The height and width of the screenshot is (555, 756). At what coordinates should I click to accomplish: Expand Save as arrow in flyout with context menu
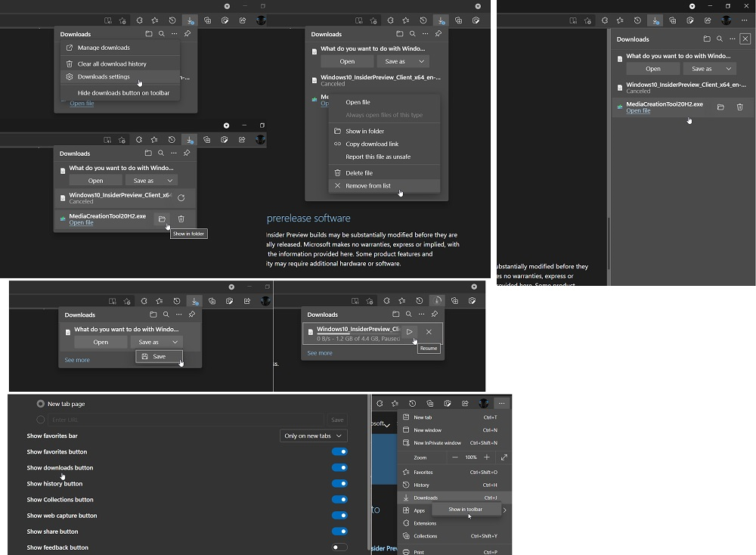[x=421, y=61]
